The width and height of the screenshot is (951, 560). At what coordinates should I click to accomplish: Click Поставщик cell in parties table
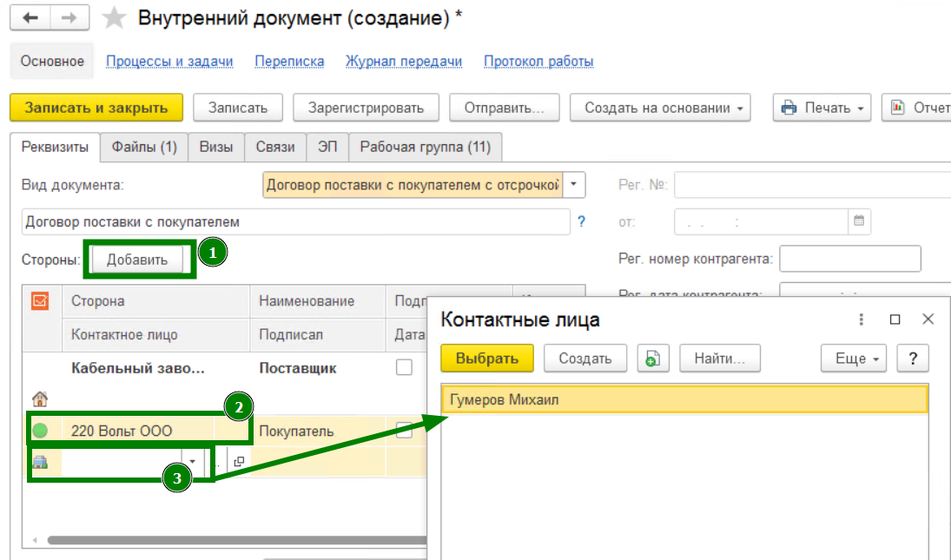298,368
